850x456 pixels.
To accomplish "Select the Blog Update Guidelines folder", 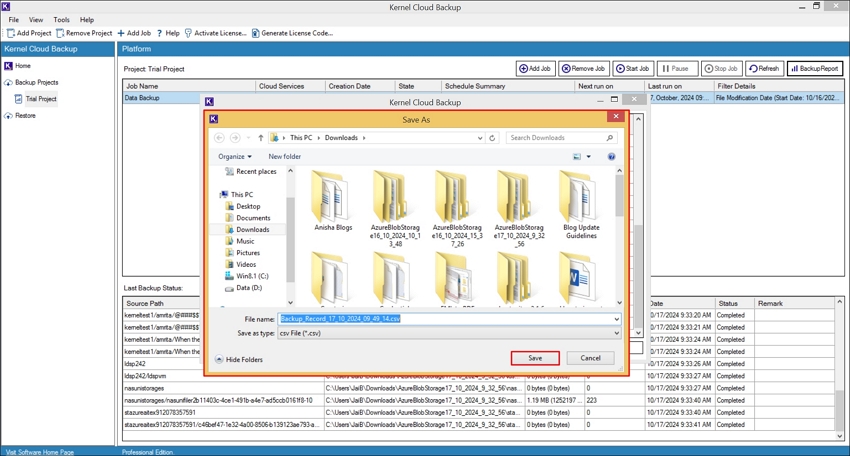I will [x=581, y=205].
